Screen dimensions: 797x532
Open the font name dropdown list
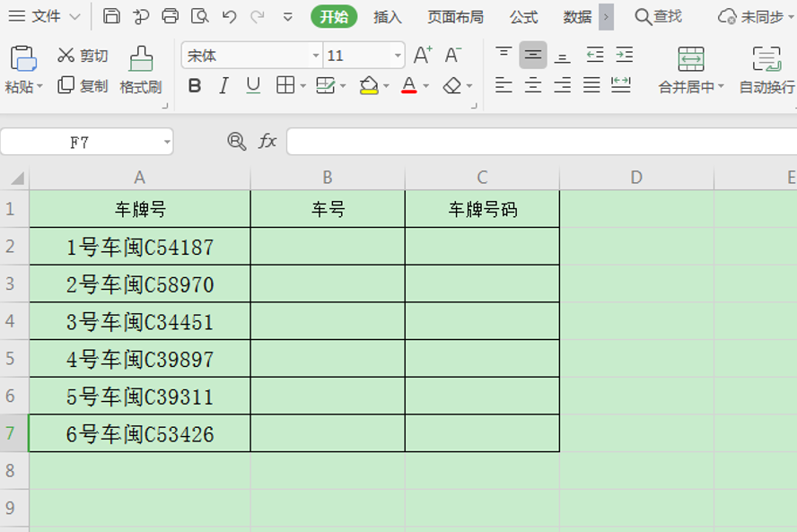click(316, 56)
